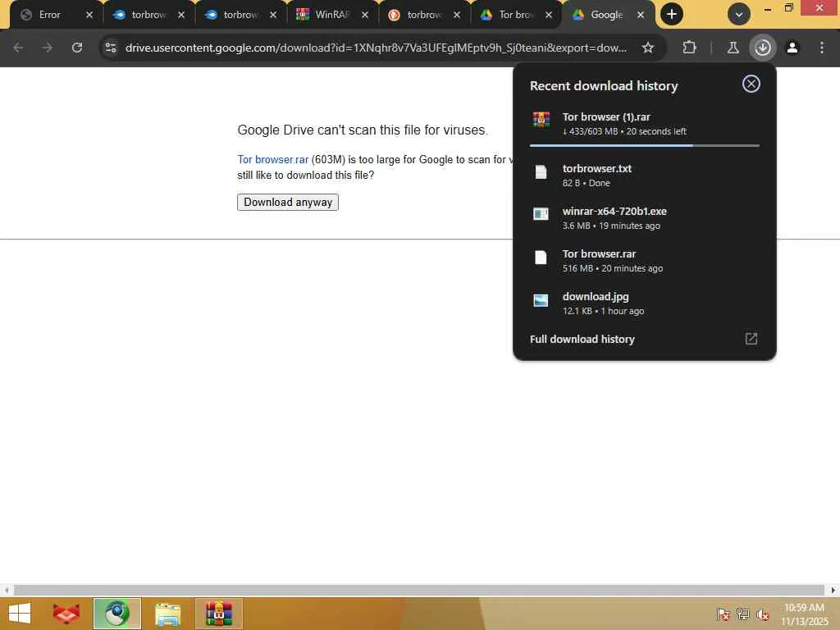Click Full download history
840x630 pixels.
pyautogui.click(x=582, y=339)
